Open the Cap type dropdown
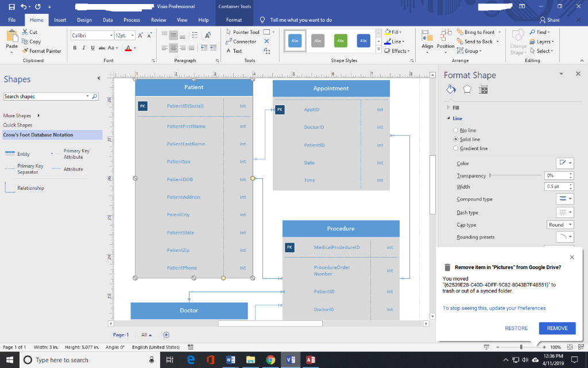588x368 pixels. (x=560, y=224)
